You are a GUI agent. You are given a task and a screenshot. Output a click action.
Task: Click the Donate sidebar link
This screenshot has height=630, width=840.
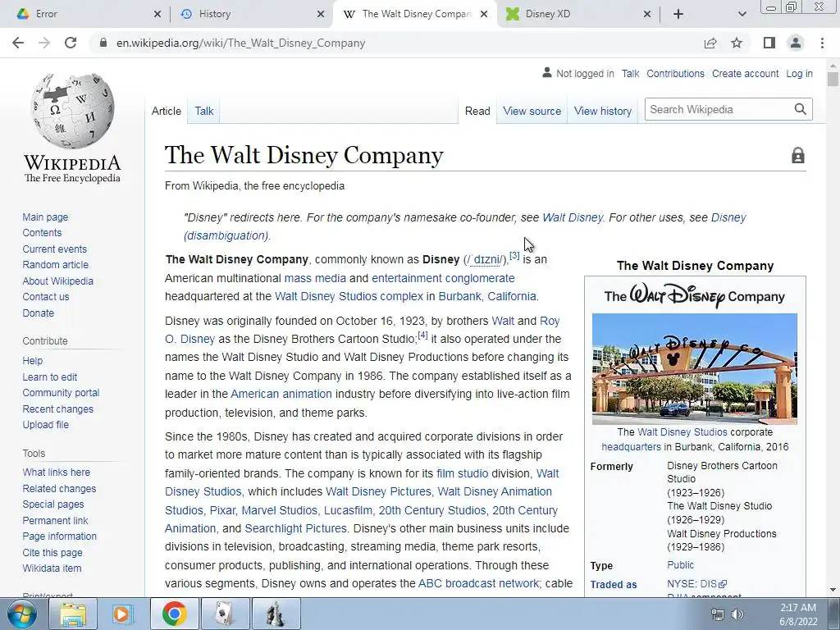(38, 313)
